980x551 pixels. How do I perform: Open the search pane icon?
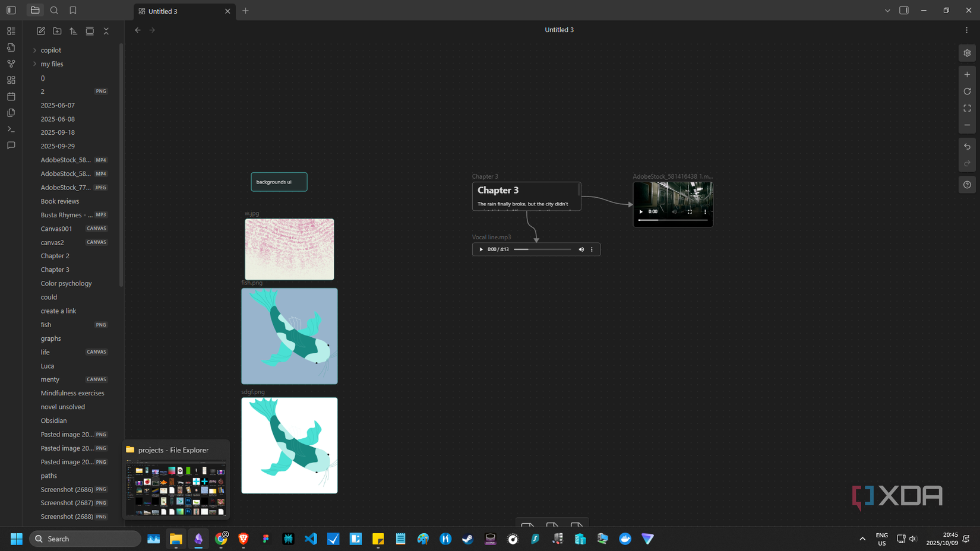[x=54, y=10]
